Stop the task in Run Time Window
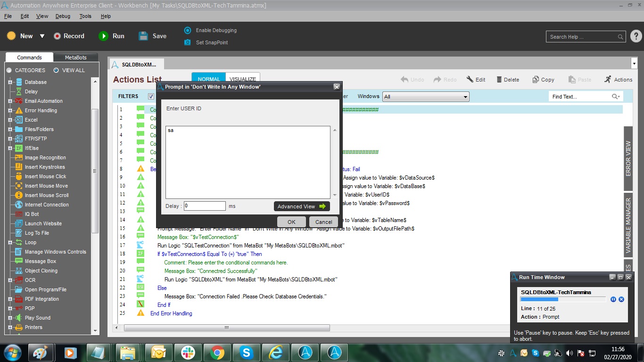This screenshot has height=362, width=644. point(621,299)
